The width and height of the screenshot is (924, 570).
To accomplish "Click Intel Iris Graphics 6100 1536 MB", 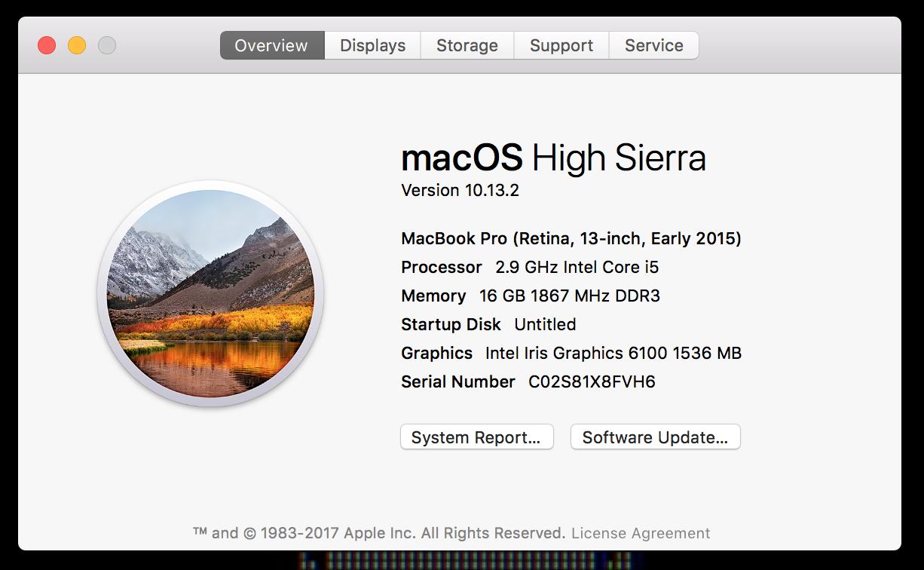I will click(x=613, y=353).
